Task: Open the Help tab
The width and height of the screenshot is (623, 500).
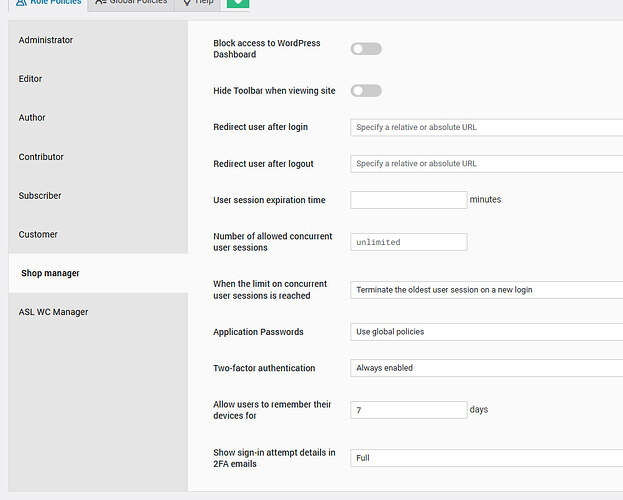Action: [x=198, y=3]
